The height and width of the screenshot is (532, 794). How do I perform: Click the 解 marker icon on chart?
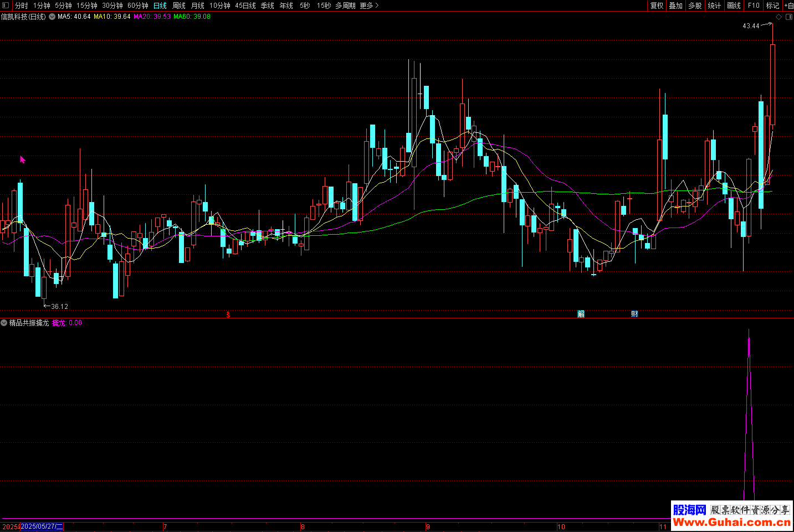581,314
